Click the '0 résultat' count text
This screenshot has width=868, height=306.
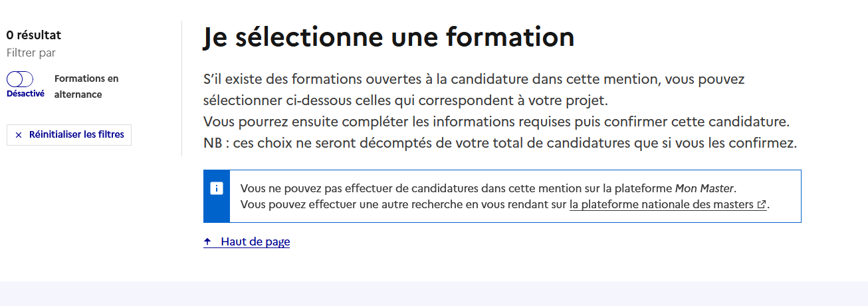[x=34, y=35]
